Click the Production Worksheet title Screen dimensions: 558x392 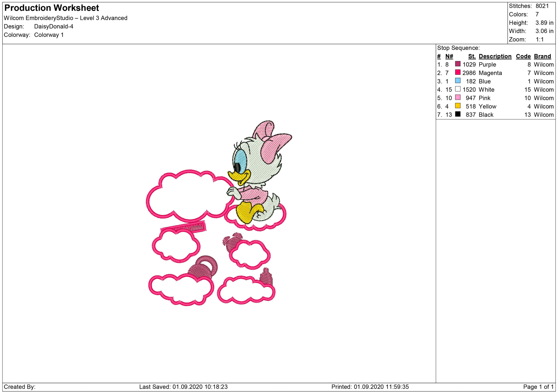click(51, 8)
